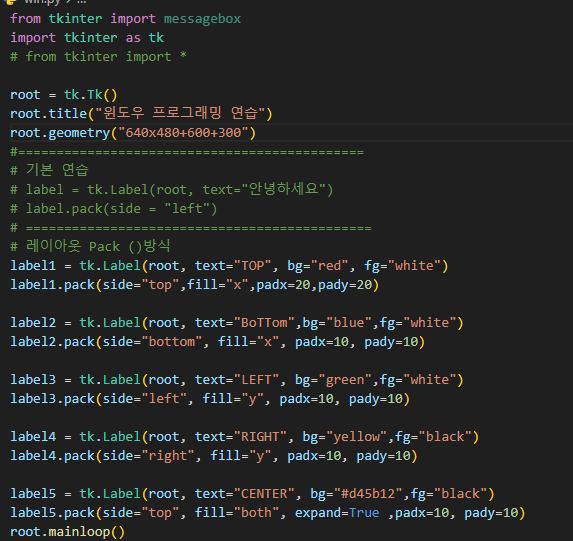Click the "both" fill string
The image size is (573, 541).
click(256, 513)
